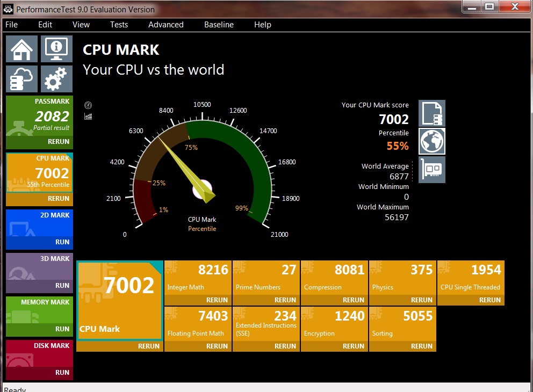This screenshot has width=533, height=392.
Task: Switch to the distribution chart view icon
Action: pyautogui.click(x=88, y=117)
